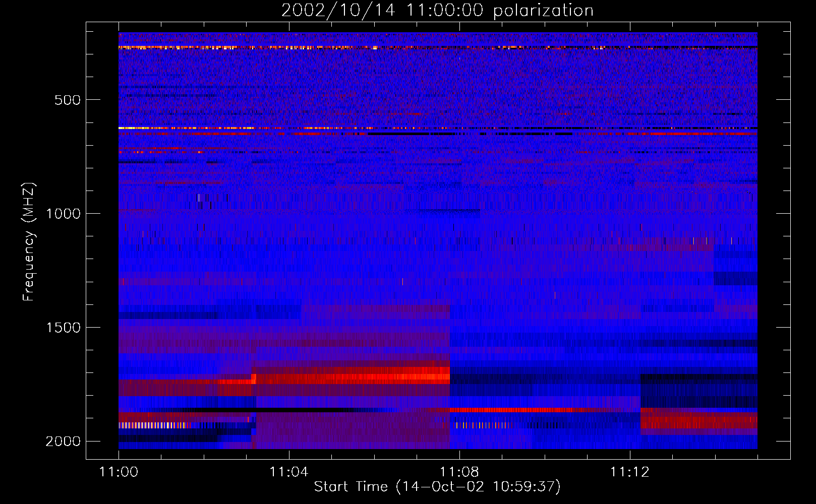The height and width of the screenshot is (504, 816).
Task: Click the 11:12 time axis label
Action: pos(630,472)
